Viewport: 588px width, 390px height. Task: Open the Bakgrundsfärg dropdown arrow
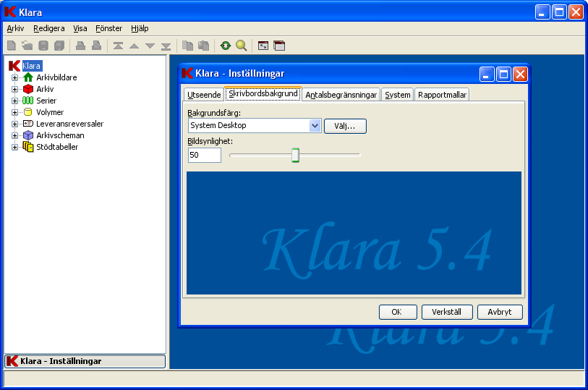(x=315, y=126)
